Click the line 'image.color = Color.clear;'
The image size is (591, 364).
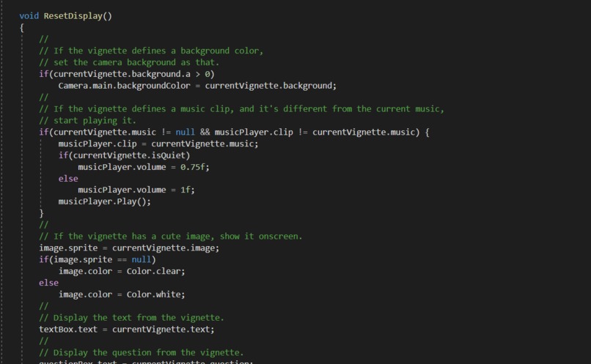click(x=122, y=272)
